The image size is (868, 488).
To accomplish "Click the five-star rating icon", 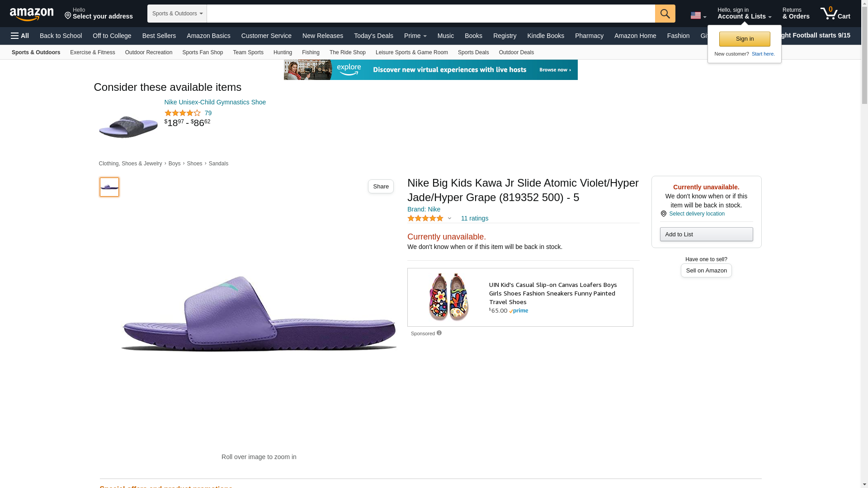I will click(425, 219).
